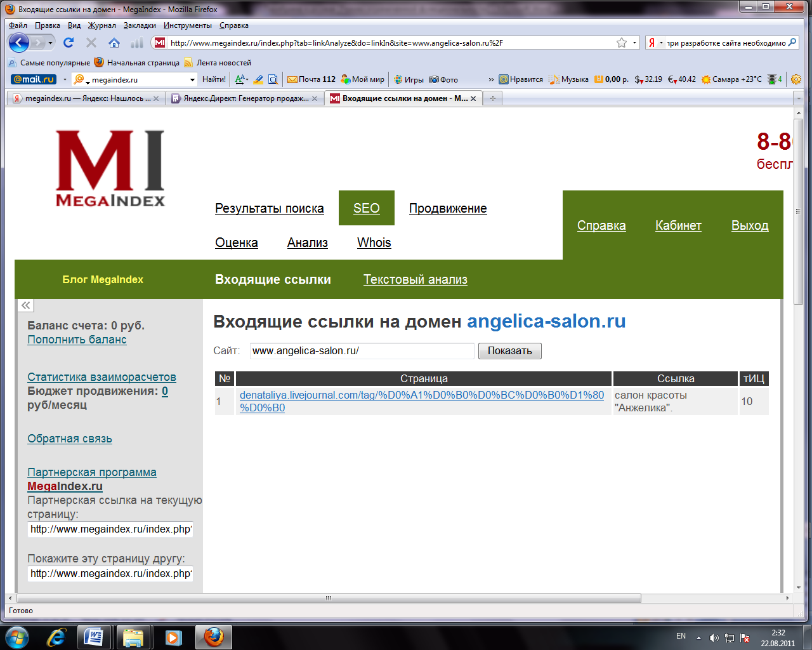
Task: Open Результаты поиска link
Action: pos(270,208)
